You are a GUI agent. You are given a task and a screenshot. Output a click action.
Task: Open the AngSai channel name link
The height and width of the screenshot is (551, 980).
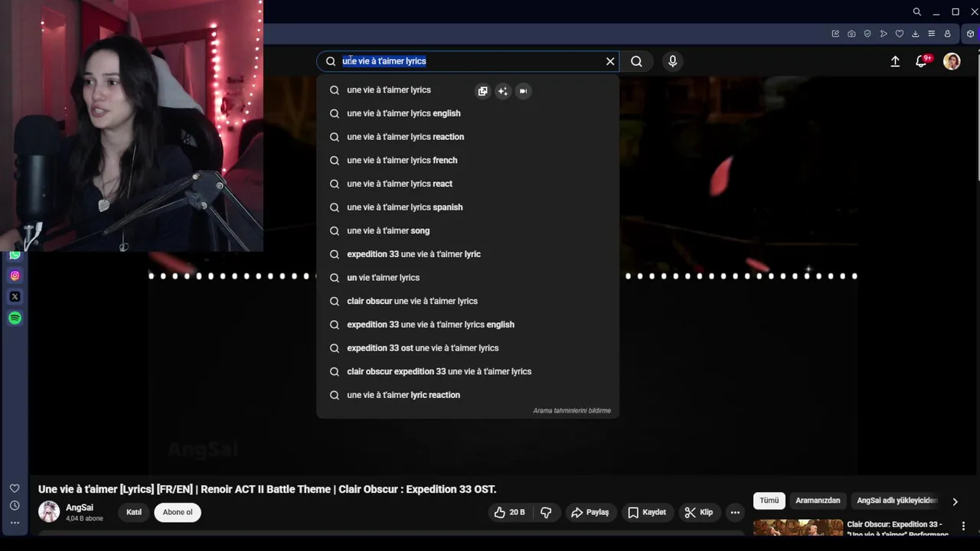coord(80,507)
